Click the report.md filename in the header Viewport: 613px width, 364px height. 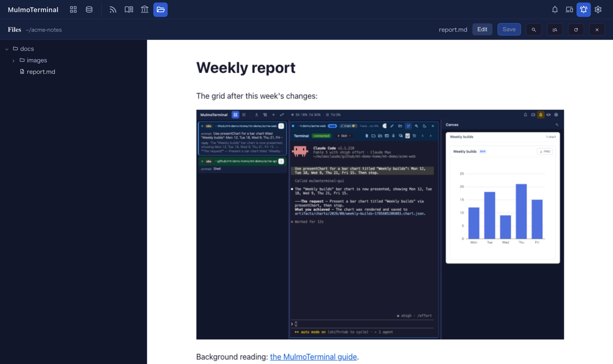(x=453, y=30)
